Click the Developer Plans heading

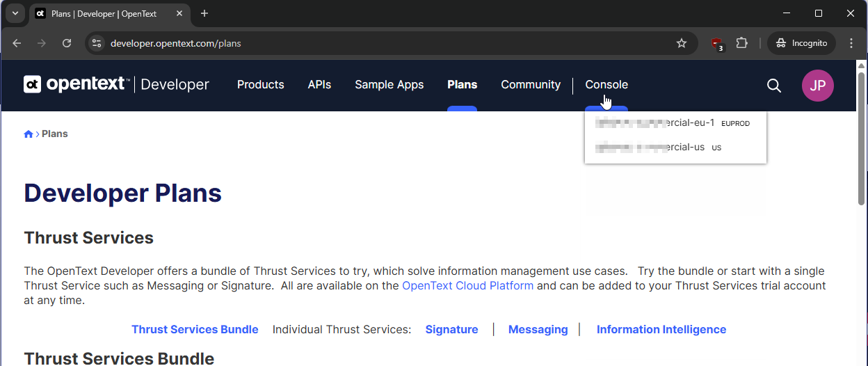click(x=123, y=193)
